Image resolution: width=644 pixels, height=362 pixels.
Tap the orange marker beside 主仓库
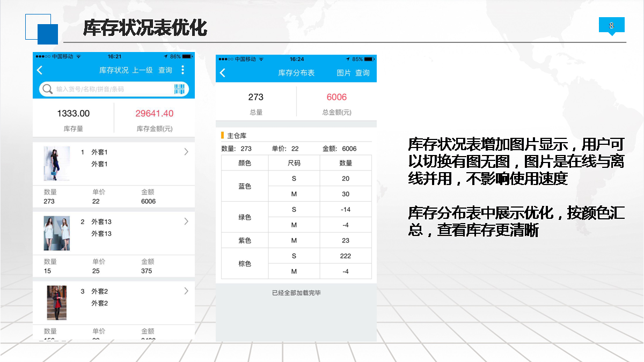223,136
